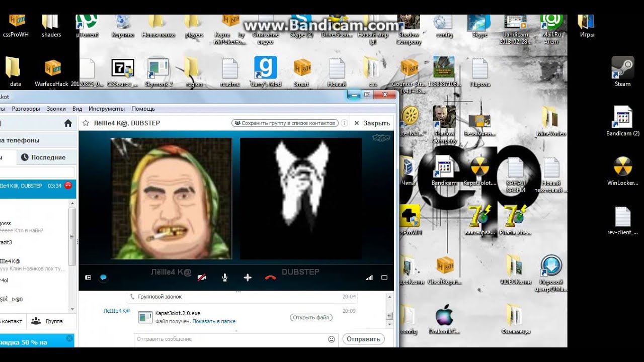Hide the contact sidebar from call bar

pos(88,278)
